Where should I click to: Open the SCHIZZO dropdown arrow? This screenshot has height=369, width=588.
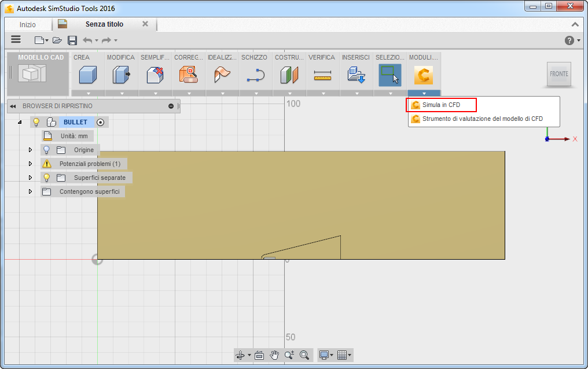pos(256,93)
